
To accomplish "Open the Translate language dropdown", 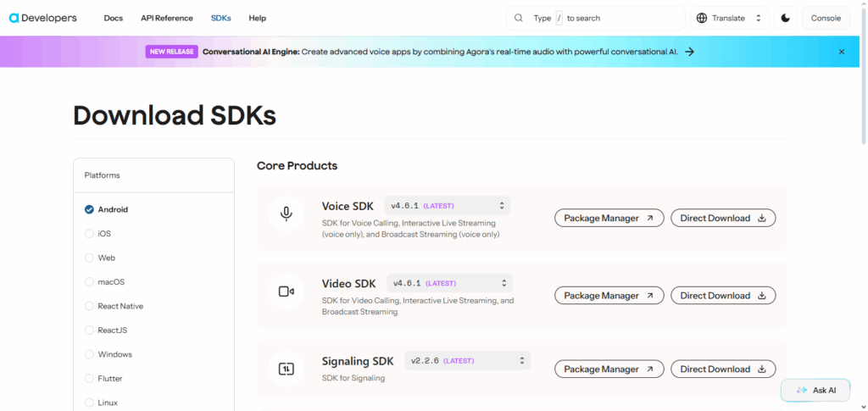I will pos(729,19).
